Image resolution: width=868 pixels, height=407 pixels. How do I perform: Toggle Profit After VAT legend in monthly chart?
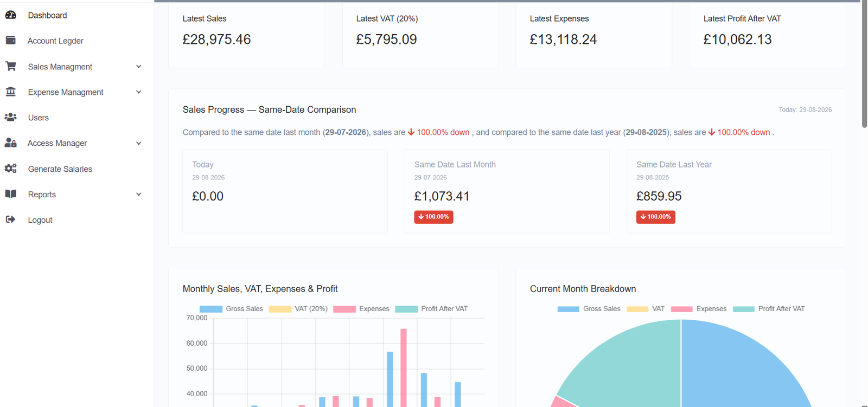tap(431, 309)
